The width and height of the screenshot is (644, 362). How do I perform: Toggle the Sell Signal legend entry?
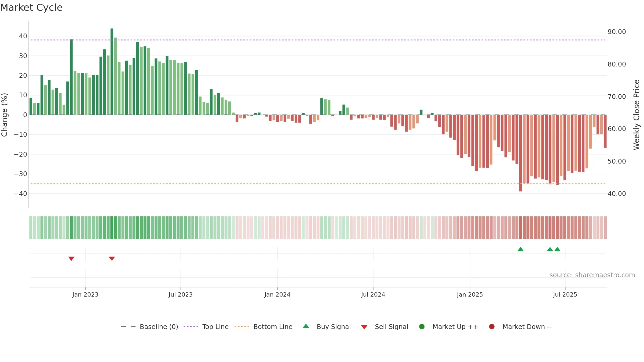(x=385, y=327)
